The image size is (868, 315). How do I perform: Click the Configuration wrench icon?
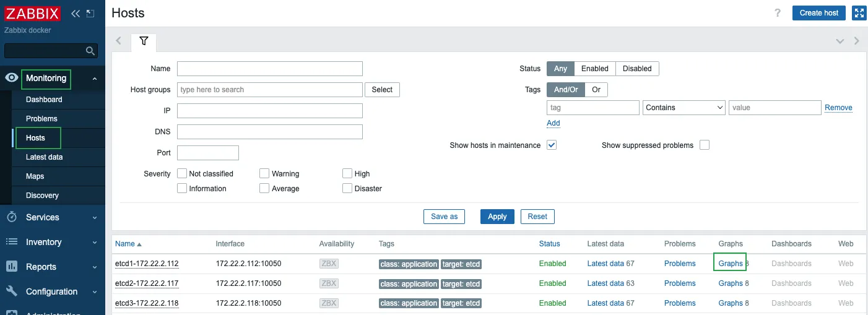tap(11, 291)
